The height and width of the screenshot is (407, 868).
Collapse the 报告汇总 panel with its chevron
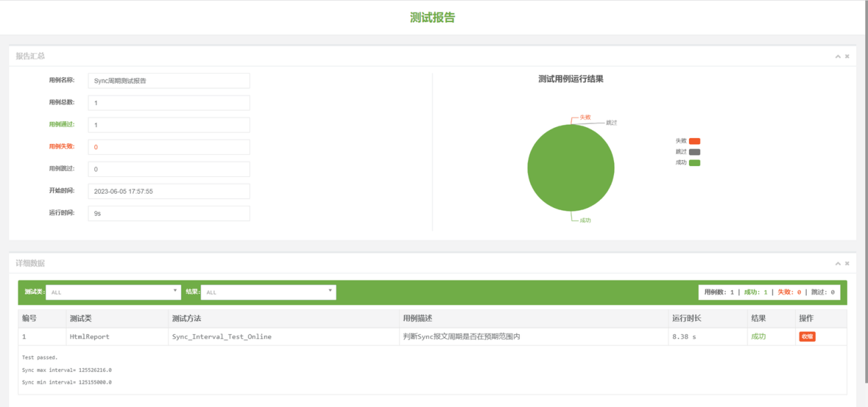click(838, 57)
